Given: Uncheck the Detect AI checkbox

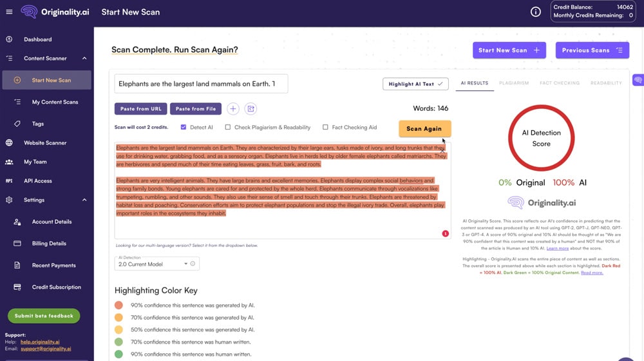Looking at the screenshot, I should click(x=183, y=127).
